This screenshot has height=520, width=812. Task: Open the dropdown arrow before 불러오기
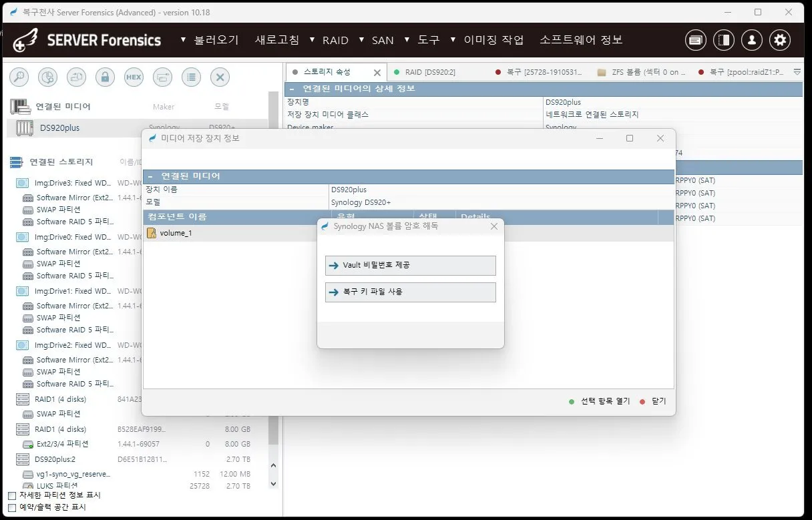click(184, 40)
